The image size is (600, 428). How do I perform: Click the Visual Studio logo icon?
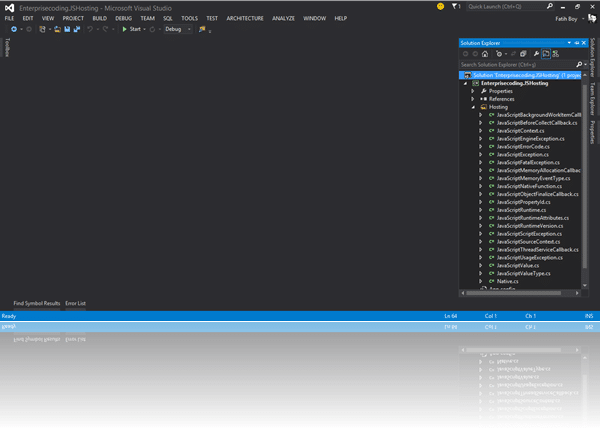pos(9,8)
